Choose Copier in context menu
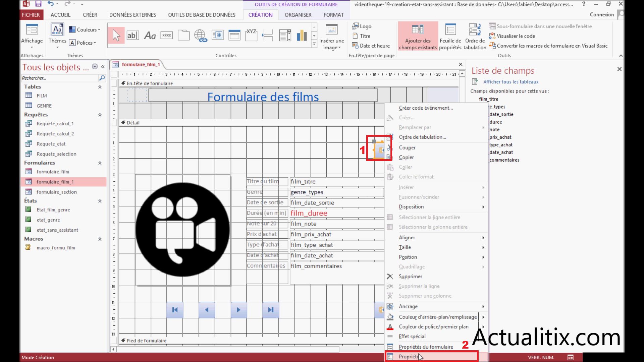This screenshot has width=644, height=362. tap(436, 157)
